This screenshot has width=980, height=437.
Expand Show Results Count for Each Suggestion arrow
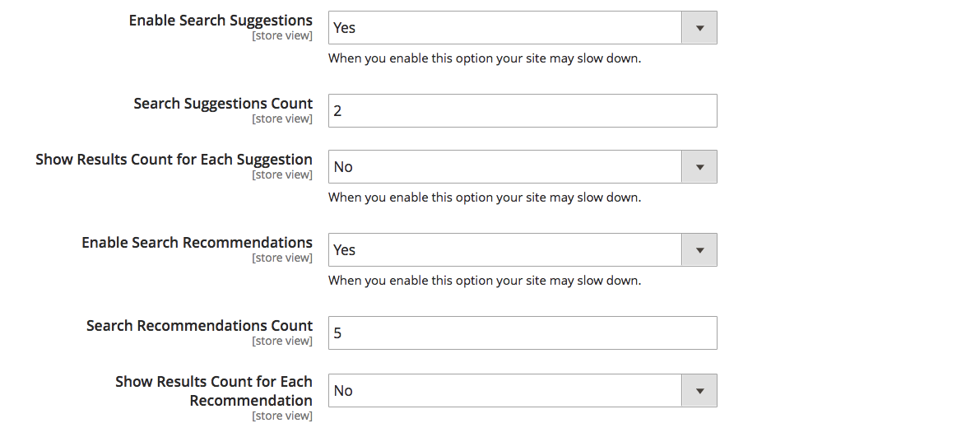699,167
